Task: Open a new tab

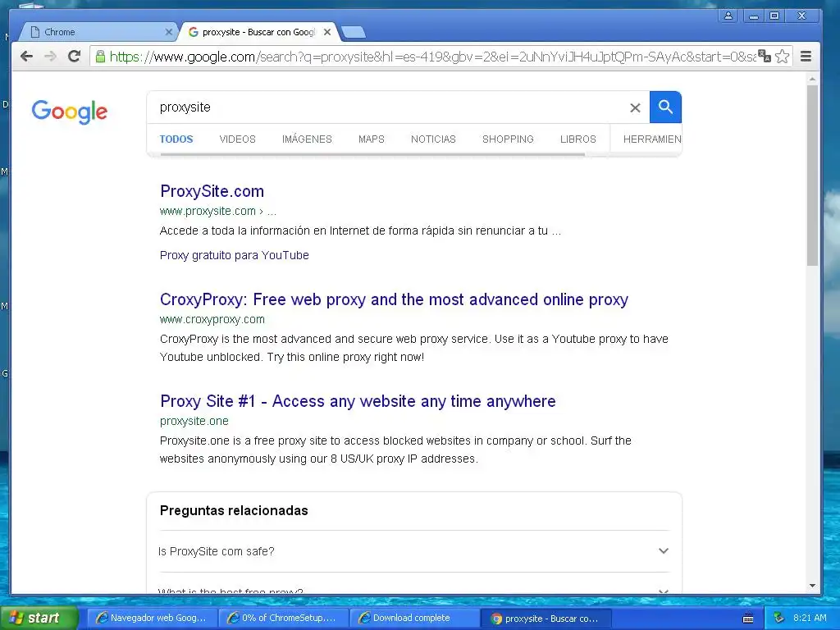Action: pyautogui.click(x=354, y=33)
